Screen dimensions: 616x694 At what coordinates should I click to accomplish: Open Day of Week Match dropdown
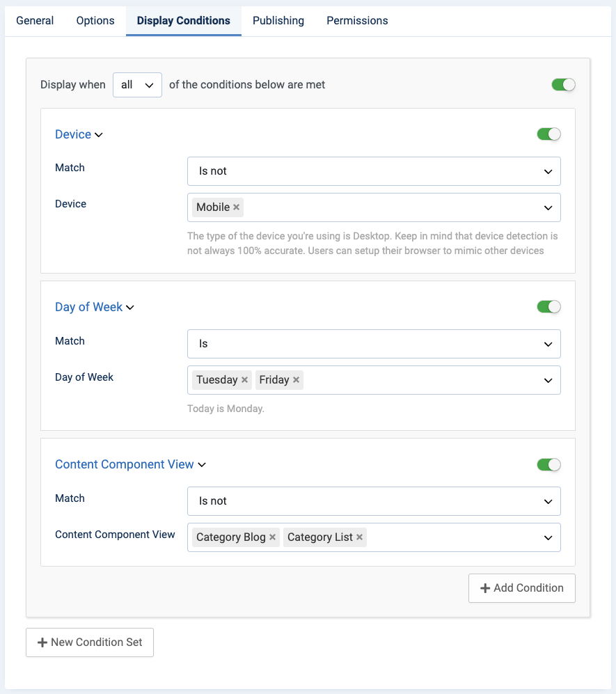[x=374, y=344]
